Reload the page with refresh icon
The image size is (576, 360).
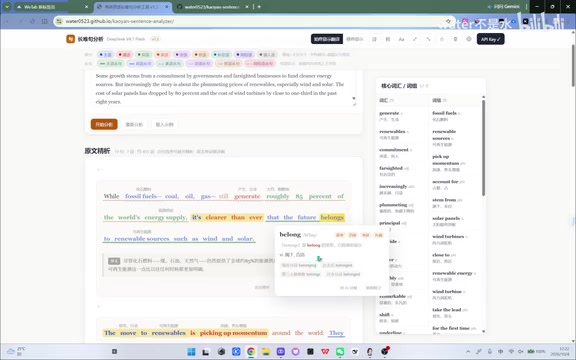[32, 21]
